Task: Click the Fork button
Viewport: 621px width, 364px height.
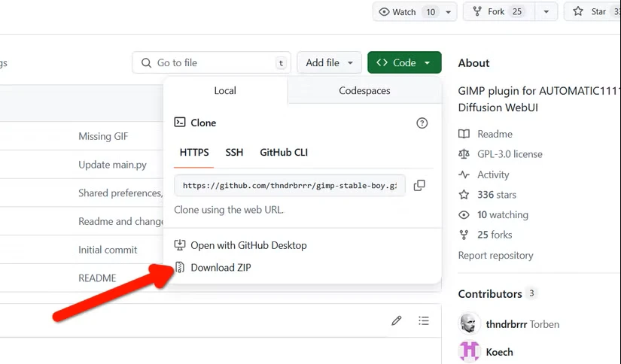Action: tap(499, 12)
